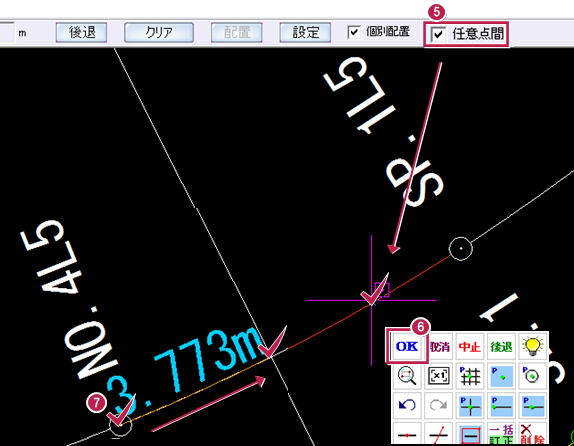Toggle the grid point snap icon

pyautogui.click(x=470, y=376)
